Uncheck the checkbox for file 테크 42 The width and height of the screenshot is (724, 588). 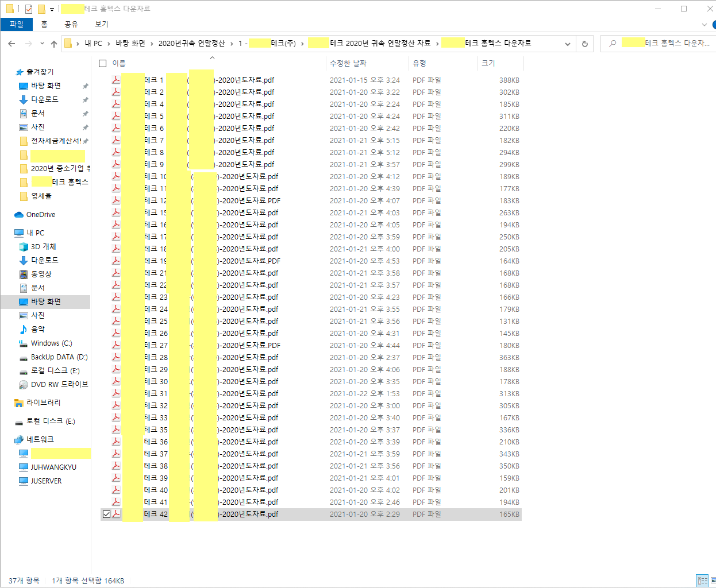point(106,514)
